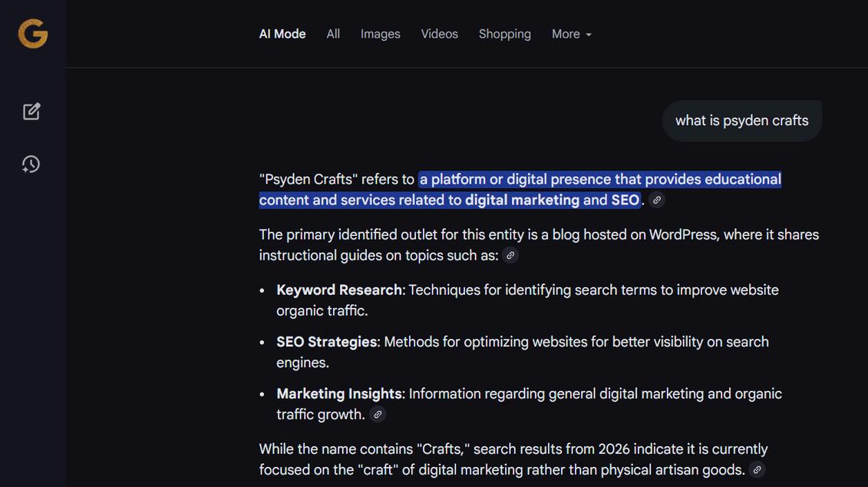The height and width of the screenshot is (487, 868).
Task: Select the AI Mode tab
Action: (x=282, y=35)
